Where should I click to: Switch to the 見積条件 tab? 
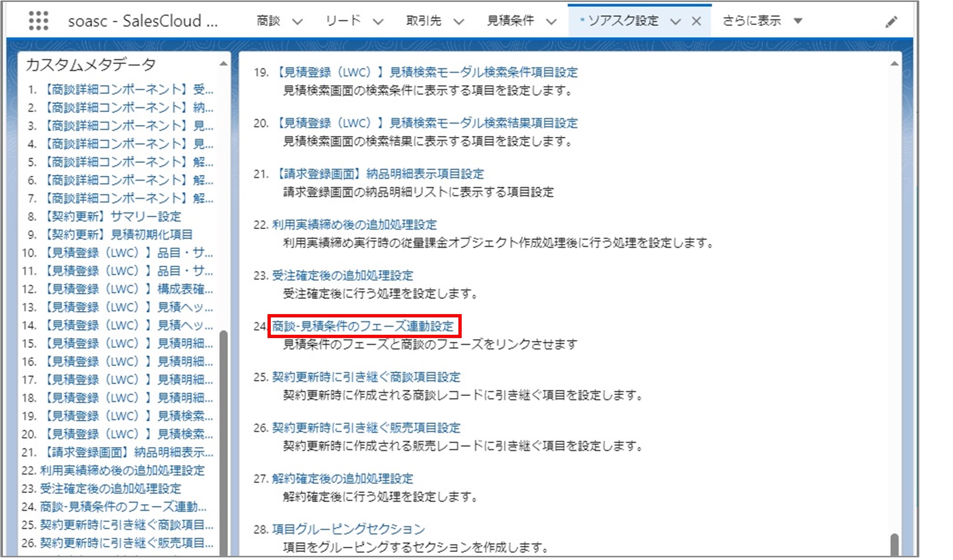pyautogui.click(x=510, y=21)
